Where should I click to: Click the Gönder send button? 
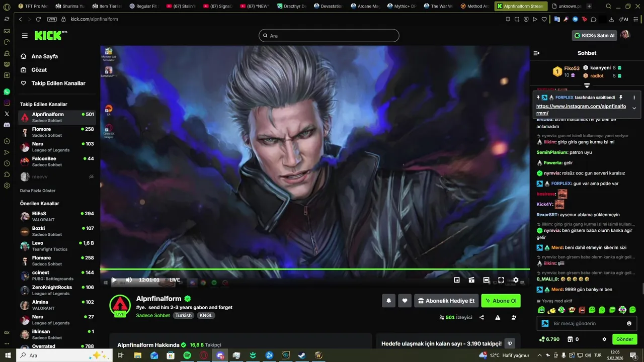624,339
